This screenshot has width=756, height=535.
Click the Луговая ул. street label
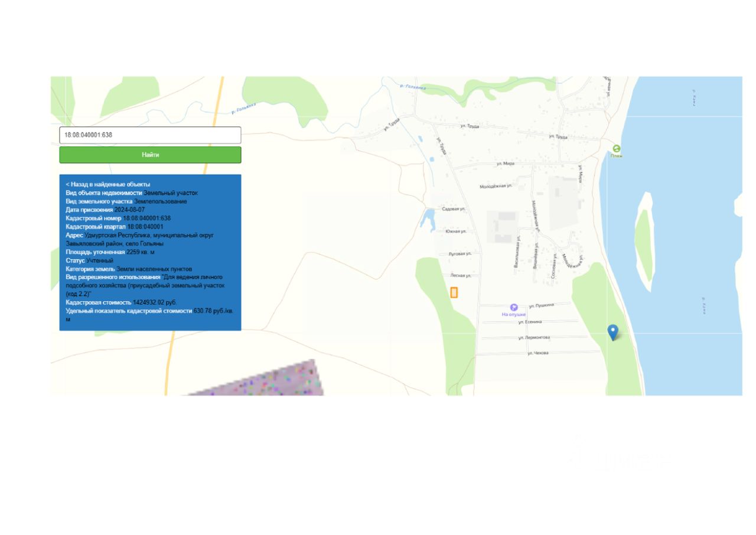460,253
